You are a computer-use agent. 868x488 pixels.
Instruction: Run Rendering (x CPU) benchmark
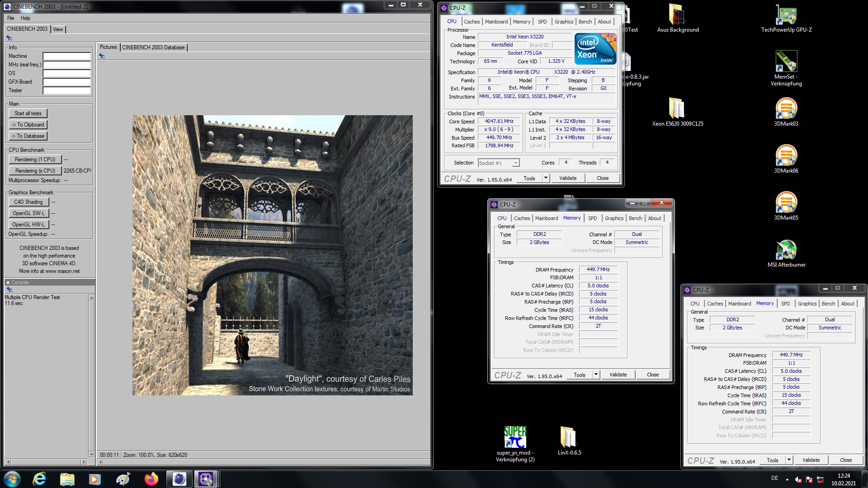coord(35,171)
